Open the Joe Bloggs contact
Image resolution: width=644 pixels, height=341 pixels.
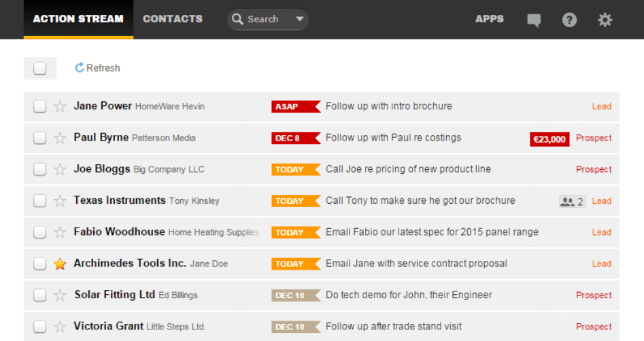pos(102,168)
